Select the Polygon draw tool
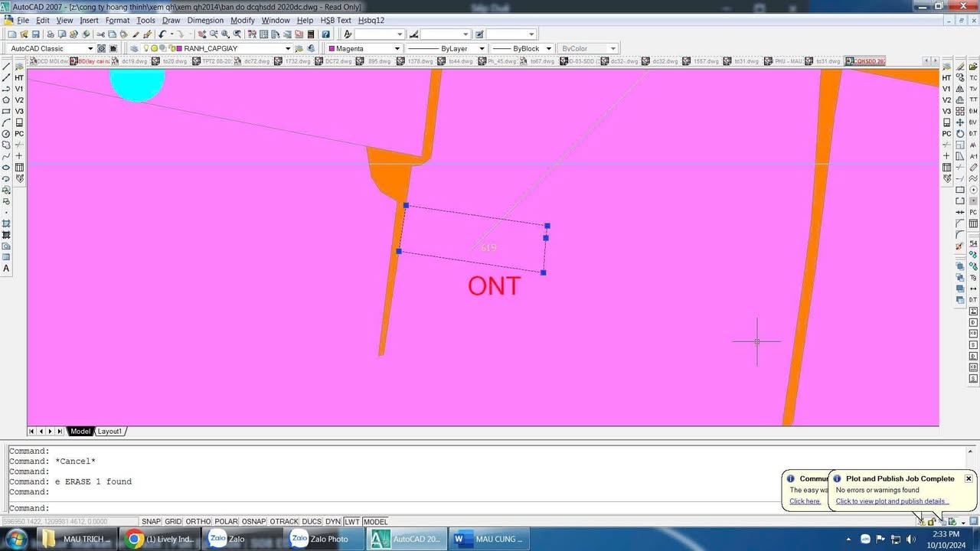 6,100
